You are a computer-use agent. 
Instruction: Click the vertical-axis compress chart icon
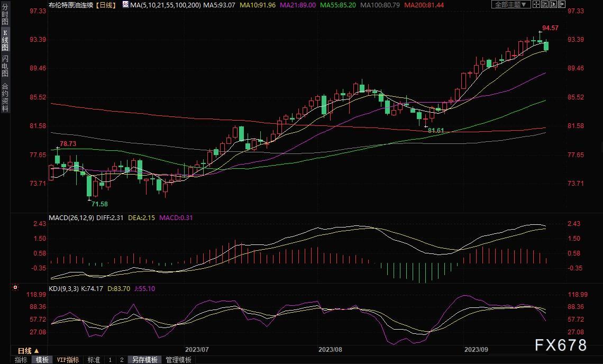pos(545,4)
